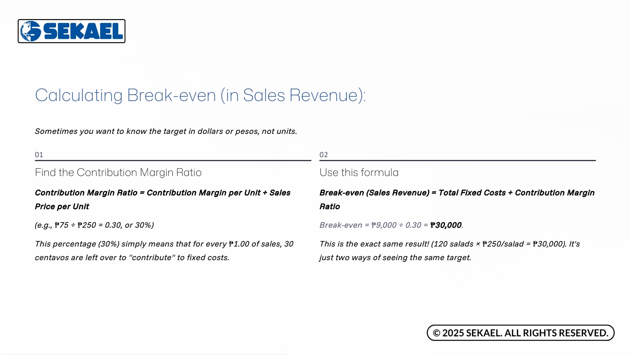Click the bold ₱30,000 result

tap(445, 225)
